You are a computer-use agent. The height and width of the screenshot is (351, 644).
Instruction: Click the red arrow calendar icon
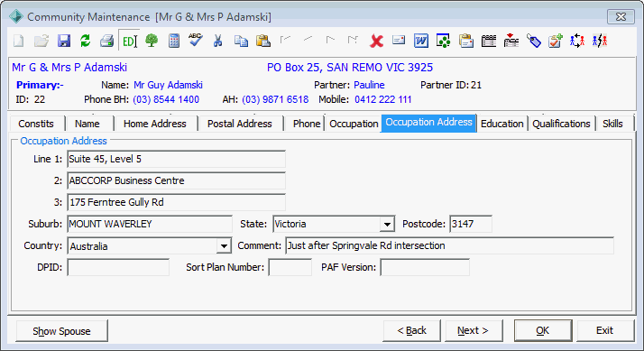(x=511, y=41)
